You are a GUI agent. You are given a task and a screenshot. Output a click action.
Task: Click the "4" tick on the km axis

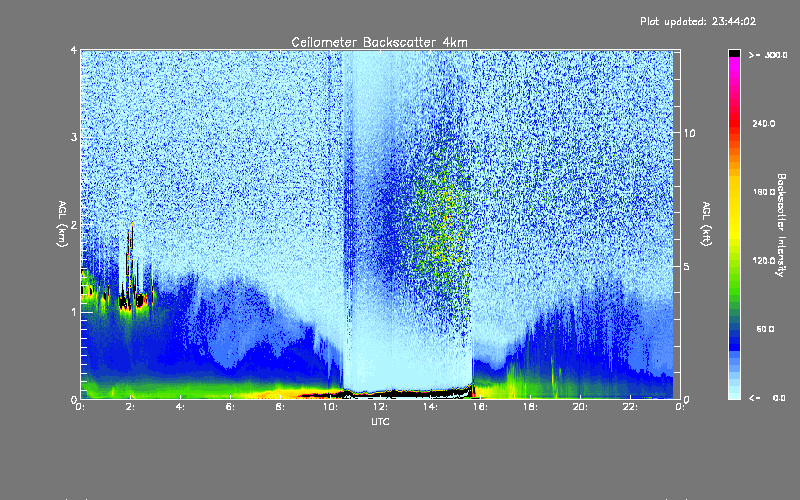point(74,50)
